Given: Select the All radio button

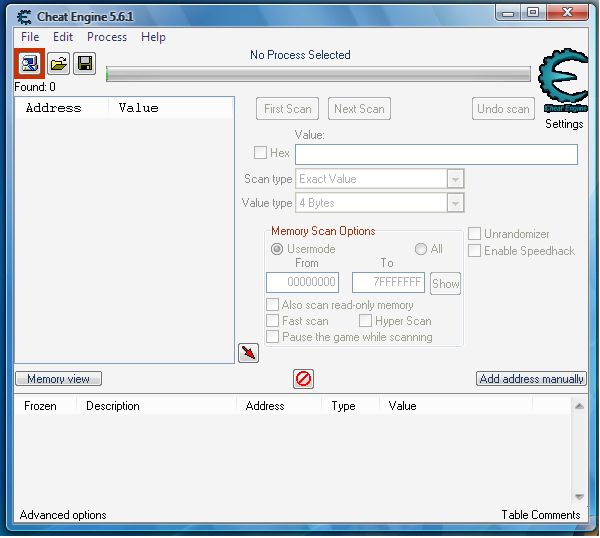Looking at the screenshot, I should pyautogui.click(x=421, y=249).
